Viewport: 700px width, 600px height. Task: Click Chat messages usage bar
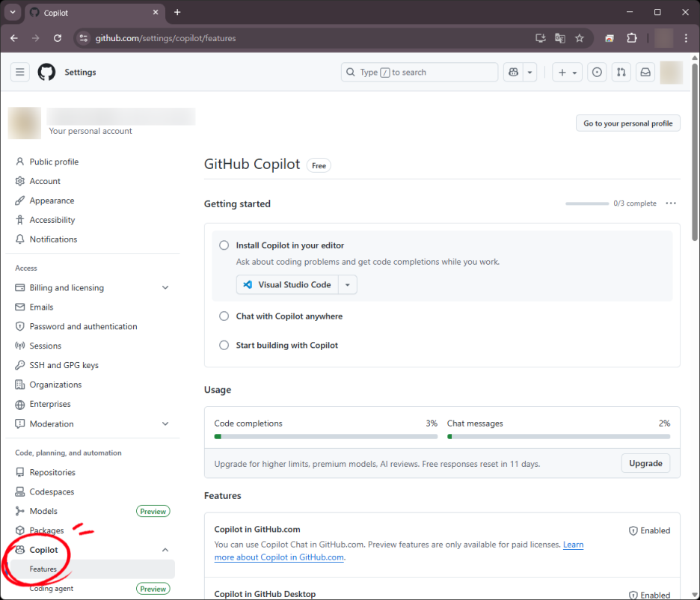click(559, 437)
